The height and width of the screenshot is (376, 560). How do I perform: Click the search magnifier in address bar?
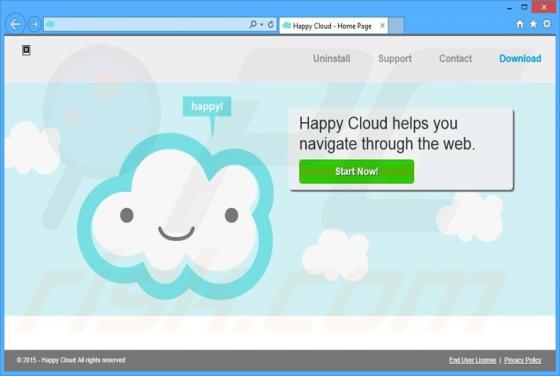coord(252,24)
